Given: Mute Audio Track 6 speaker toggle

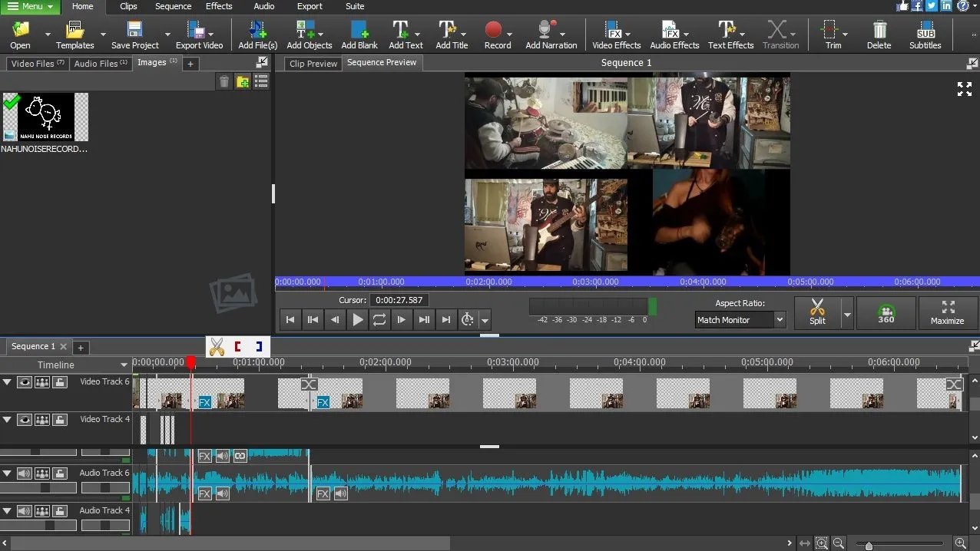Looking at the screenshot, I should tap(25, 473).
